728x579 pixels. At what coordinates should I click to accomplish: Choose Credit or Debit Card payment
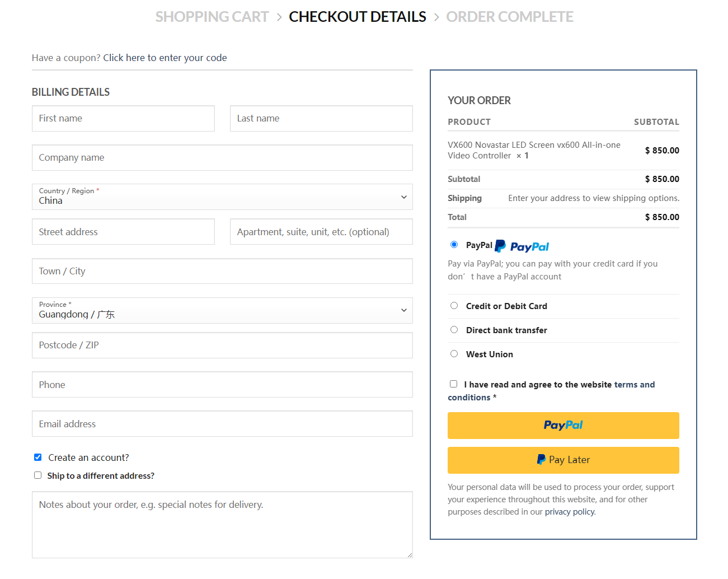(454, 306)
